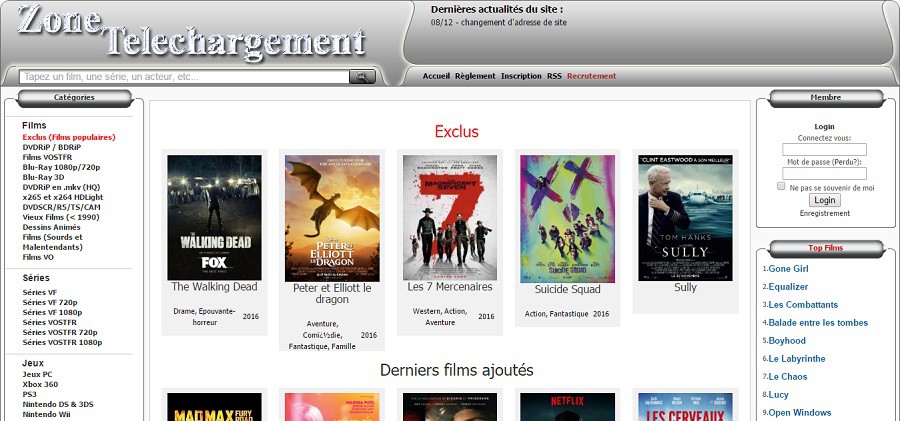
Task: Select 'Séries VOSTFR' category
Action: [50, 322]
